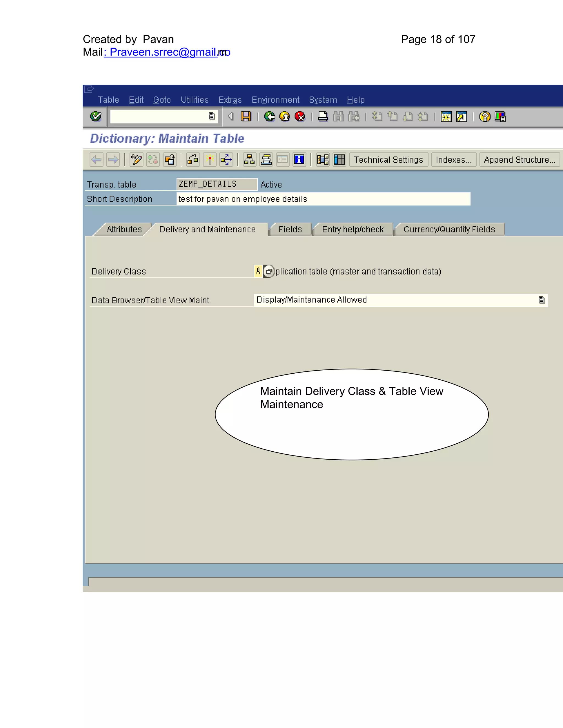Click the yellow Help question mark icon

click(485, 116)
